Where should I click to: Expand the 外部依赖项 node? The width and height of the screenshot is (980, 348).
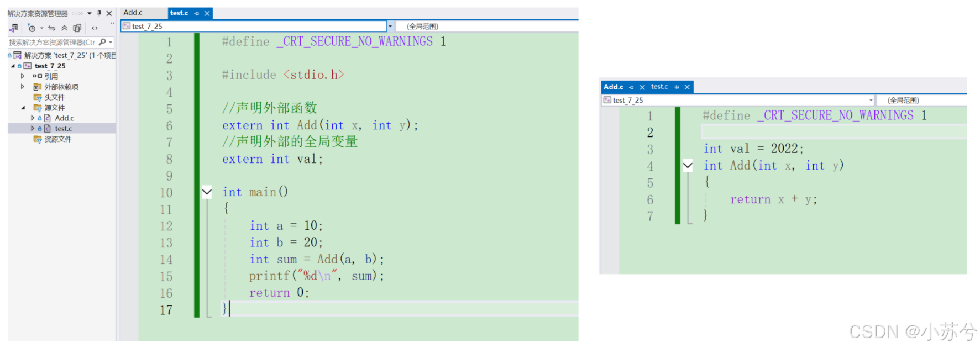tap(23, 87)
